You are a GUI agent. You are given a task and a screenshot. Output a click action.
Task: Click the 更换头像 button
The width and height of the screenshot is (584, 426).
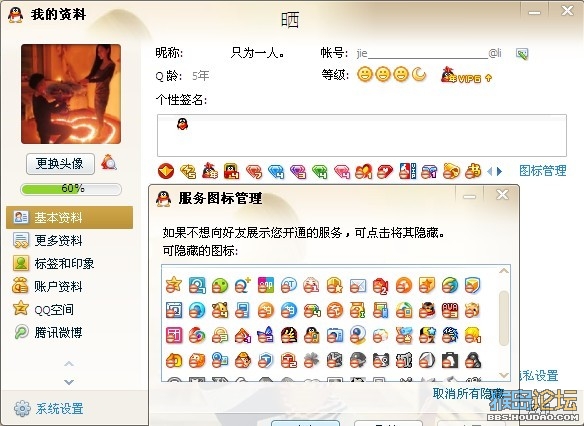60,163
